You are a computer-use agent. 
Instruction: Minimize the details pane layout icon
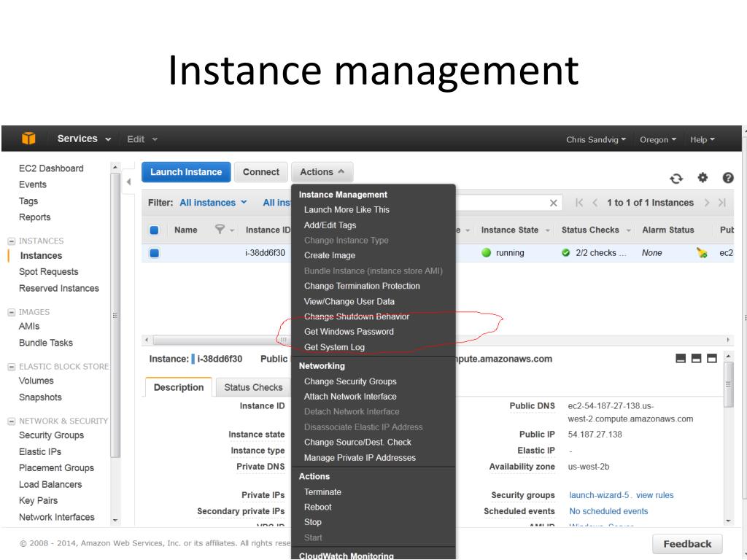681,359
